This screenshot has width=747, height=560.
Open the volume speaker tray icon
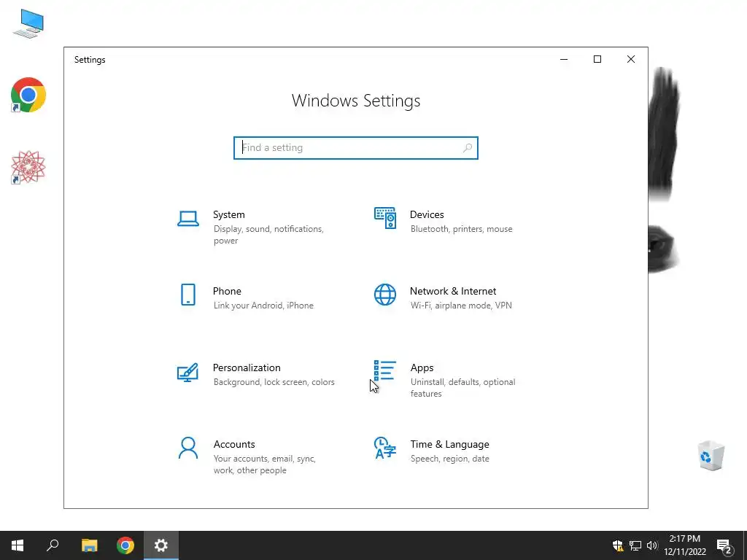click(x=651, y=545)
